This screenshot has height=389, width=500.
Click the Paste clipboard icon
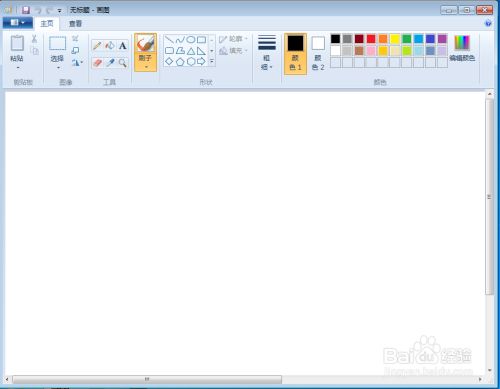point(17,43)
